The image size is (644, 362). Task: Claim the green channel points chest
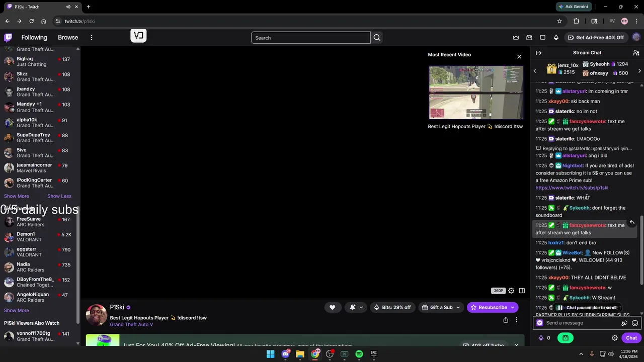point(566,338)
